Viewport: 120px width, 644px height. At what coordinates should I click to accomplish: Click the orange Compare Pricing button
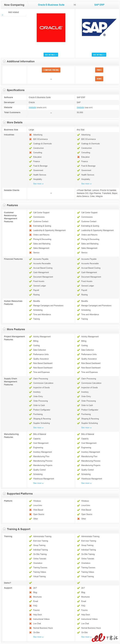(x=51, y=70)
